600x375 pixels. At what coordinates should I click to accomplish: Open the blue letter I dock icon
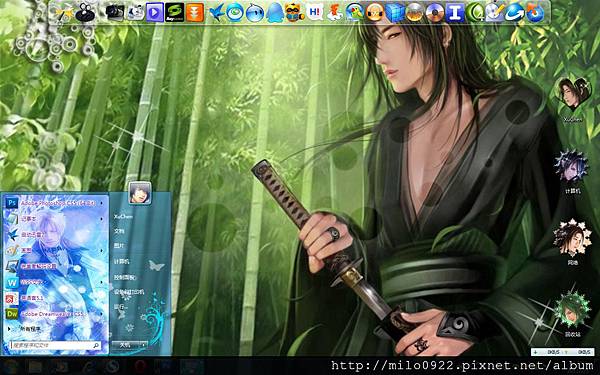point(455,13)
